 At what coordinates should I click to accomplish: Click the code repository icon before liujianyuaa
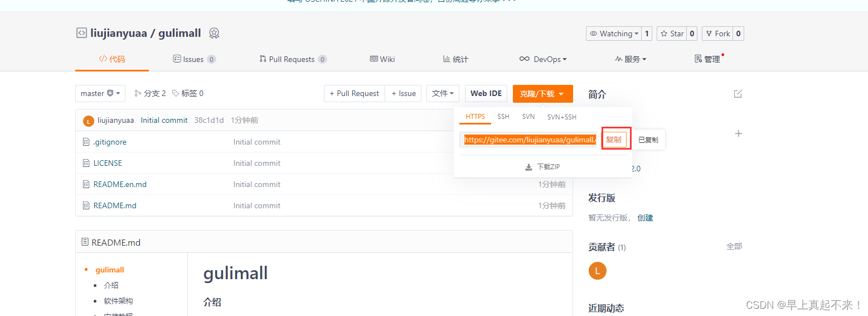[81, 33]
